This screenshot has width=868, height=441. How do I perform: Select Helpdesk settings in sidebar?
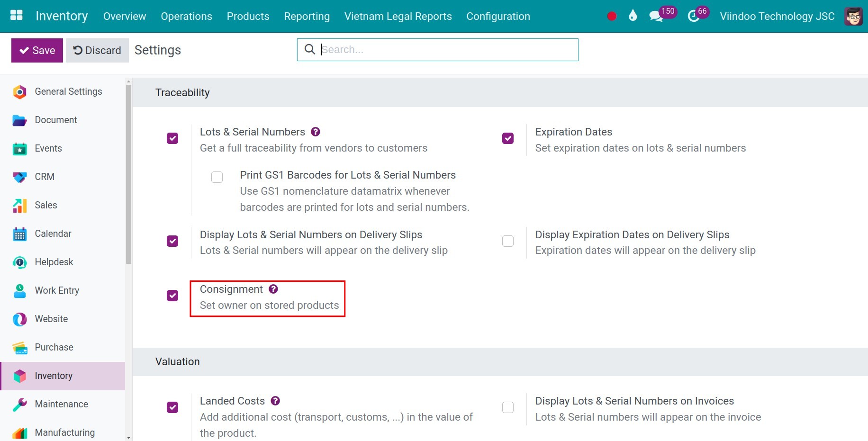[x=63, y=262]
